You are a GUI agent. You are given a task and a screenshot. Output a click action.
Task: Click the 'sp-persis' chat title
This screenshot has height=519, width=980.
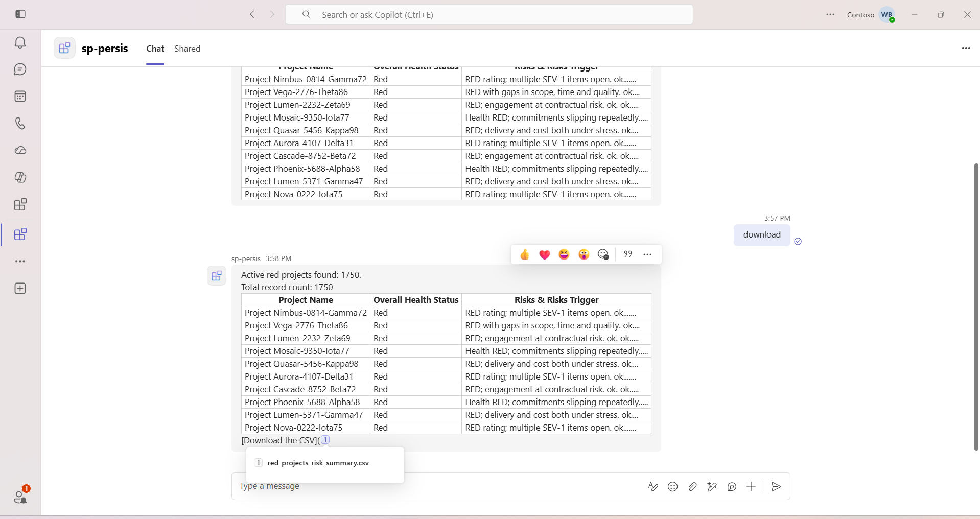pyautogui.click(x=105, y=49)
